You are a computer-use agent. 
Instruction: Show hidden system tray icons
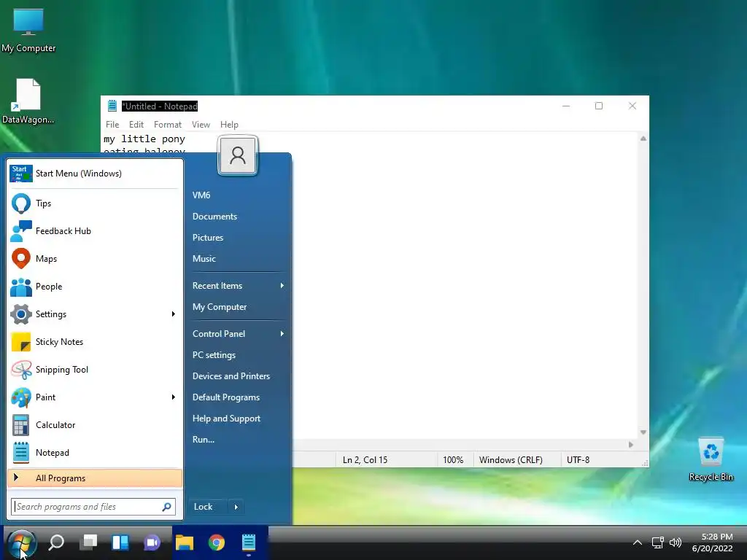(x=637, y=542)
